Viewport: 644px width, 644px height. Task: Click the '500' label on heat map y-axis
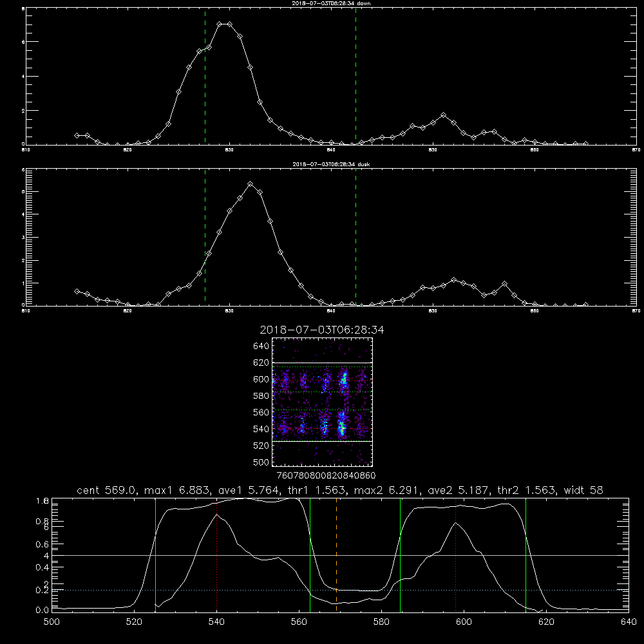click(261, 462)
